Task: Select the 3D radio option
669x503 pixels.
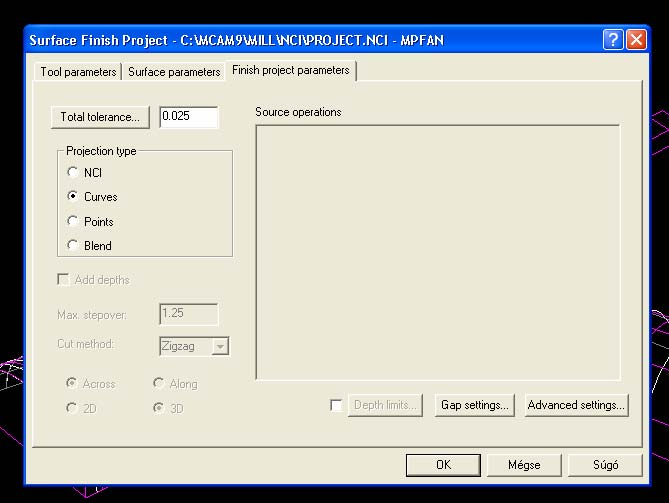Action: tap(159, 408)
